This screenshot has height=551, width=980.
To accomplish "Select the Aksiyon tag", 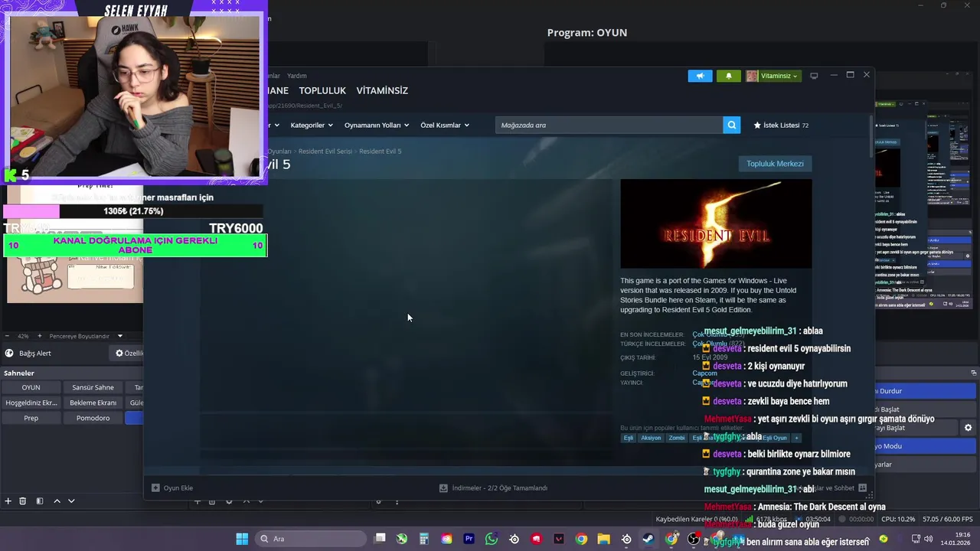I will point(651,438).
